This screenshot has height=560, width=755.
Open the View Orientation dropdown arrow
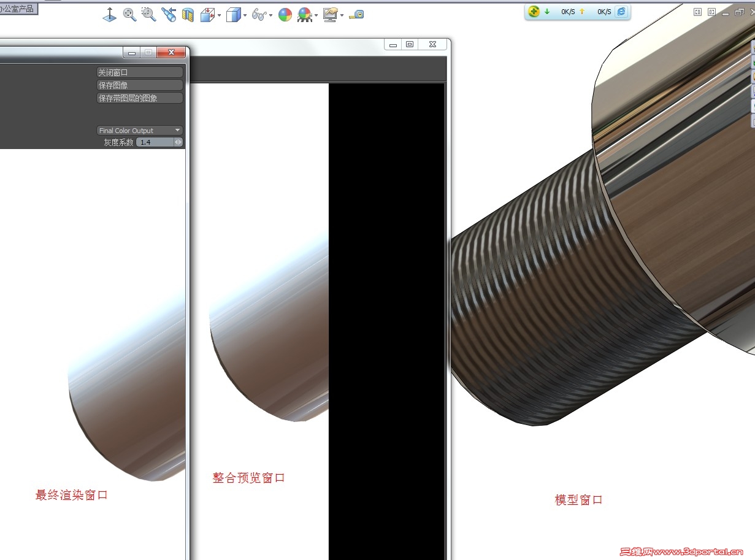click(x=219, y=15)
